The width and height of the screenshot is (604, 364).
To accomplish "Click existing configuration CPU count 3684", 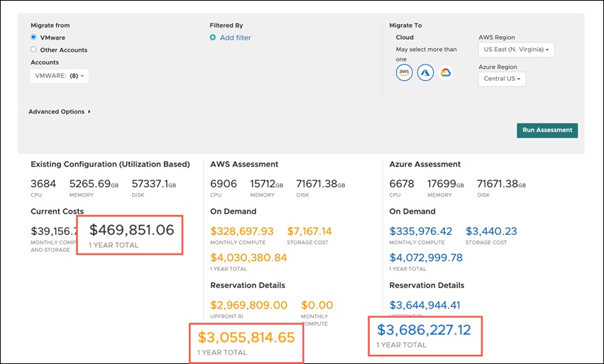I will click(x=43, y=184).
